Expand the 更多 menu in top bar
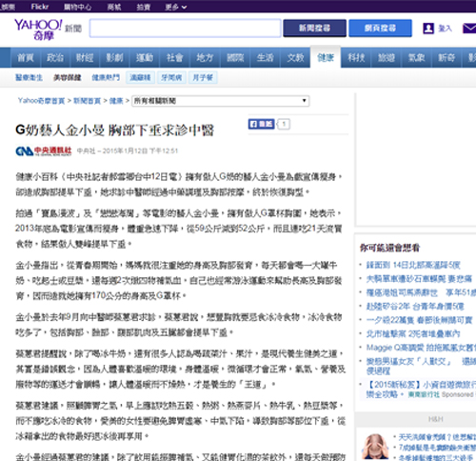The height and width of the screenshot is (461, 476). (175, 7)
